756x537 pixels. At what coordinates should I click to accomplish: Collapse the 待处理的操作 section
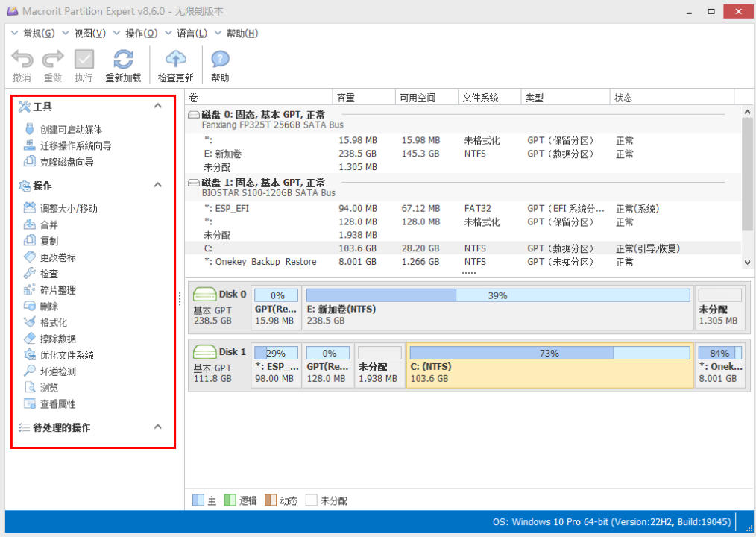pos(157,427)
